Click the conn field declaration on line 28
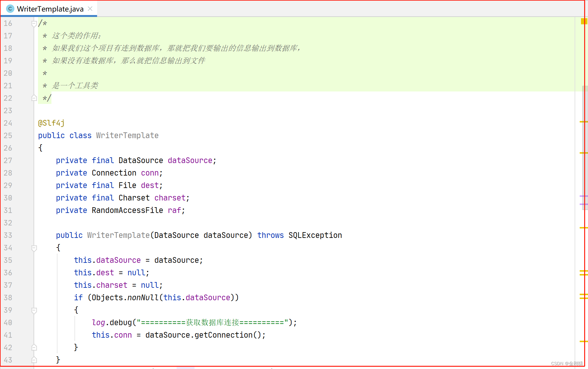588x369 pixels. pos(150,173)
